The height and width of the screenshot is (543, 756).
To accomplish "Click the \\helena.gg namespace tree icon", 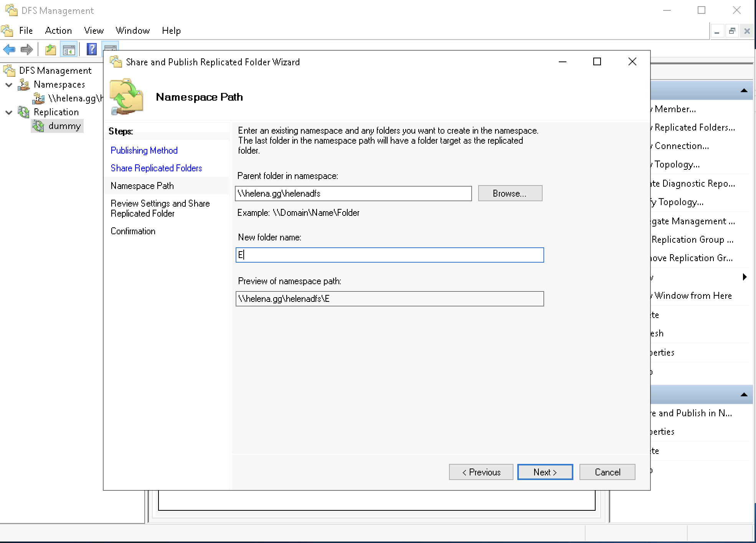I will (38, 98).
